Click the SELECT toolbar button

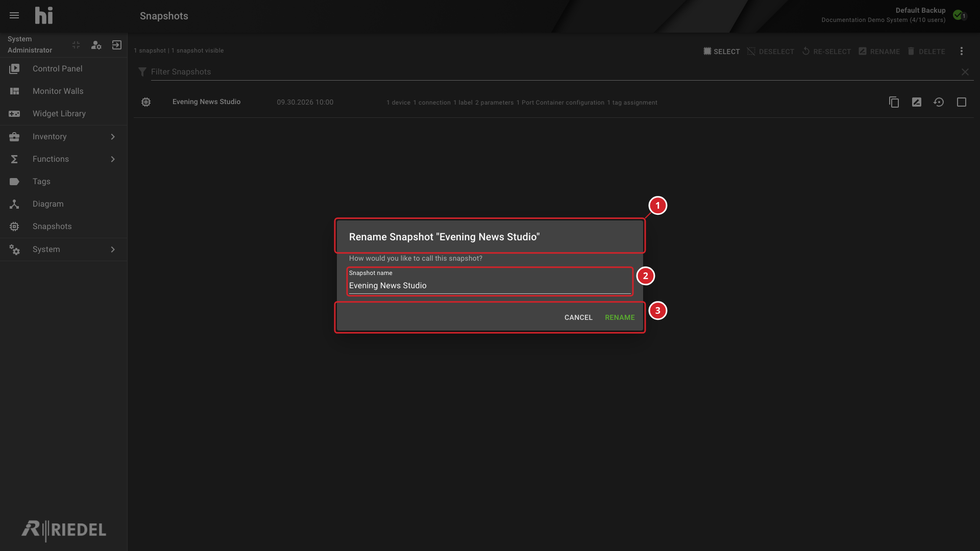(722, 52)
